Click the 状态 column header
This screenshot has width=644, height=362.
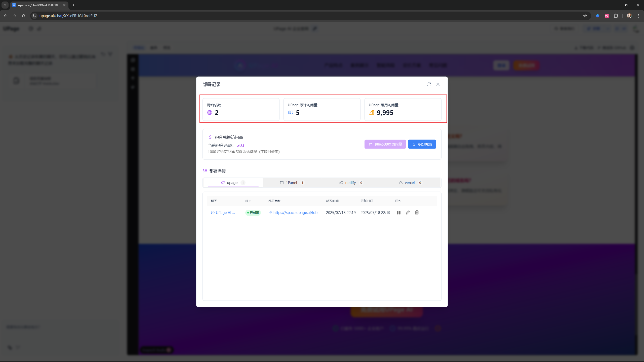pyautogui.click(x=249, y=201)
